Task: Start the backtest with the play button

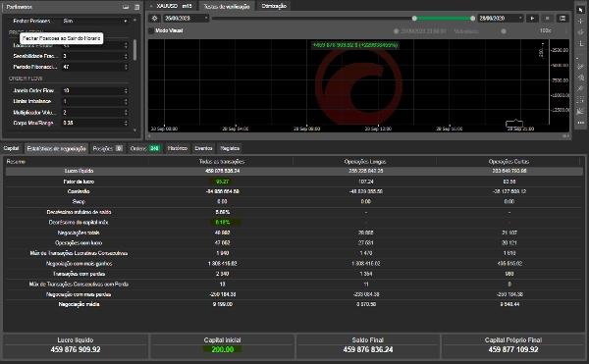Action: click(x=532, y=18)
